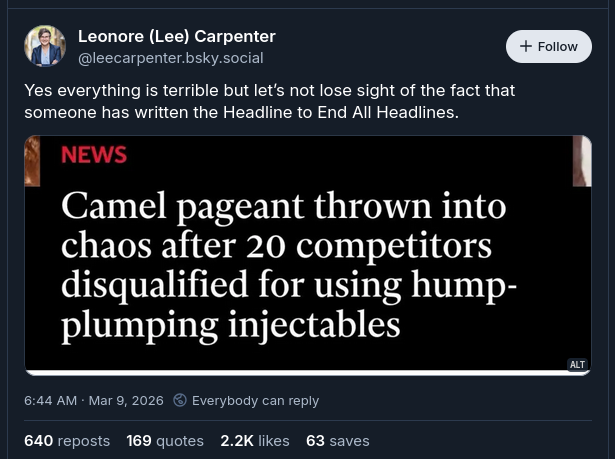View the 640 reposts list
Screen dimensions: 615x459
[x=67, y=440]
